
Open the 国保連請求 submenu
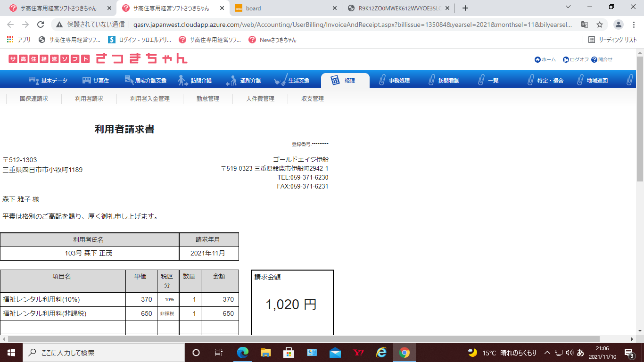[x=34, y=99]
